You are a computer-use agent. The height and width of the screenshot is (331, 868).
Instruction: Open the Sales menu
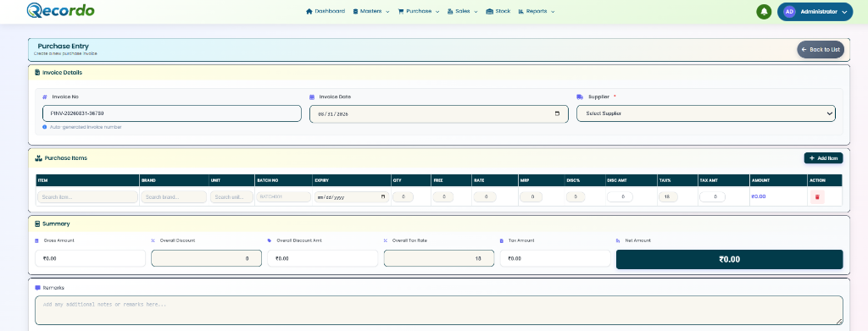click(462, 11)
